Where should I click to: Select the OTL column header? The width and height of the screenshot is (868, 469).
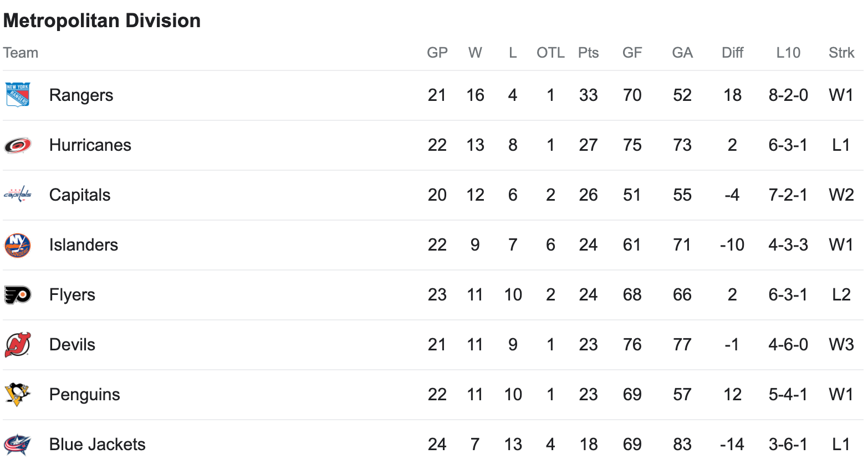(550, 53)
